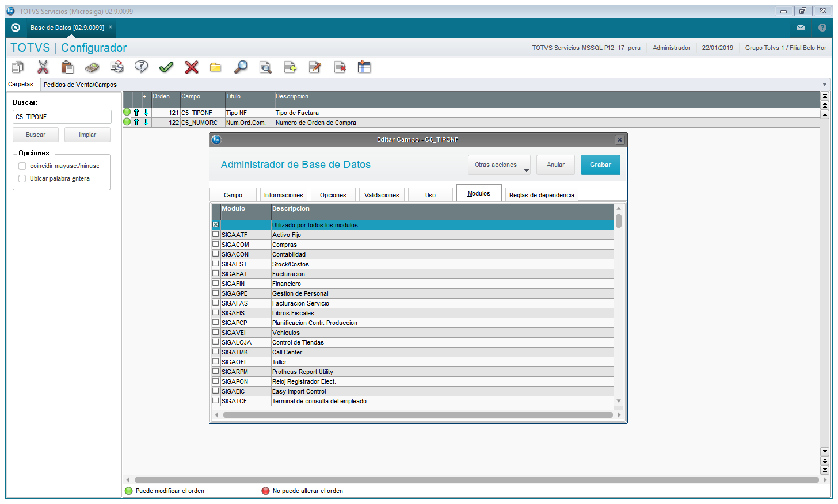Click the Copy icon in toolbar
Image resolution: width=838 pixels, height=504 pixels.
[18, 67]
